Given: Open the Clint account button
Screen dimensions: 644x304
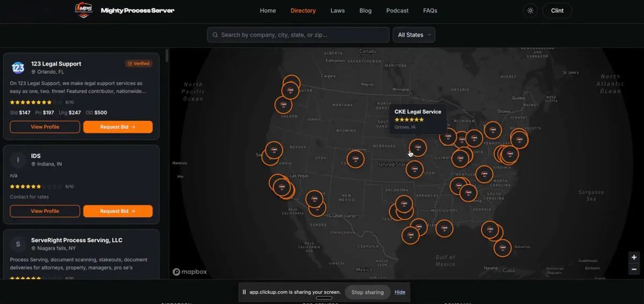Looking at the screenshot, I should pos(557,11).
